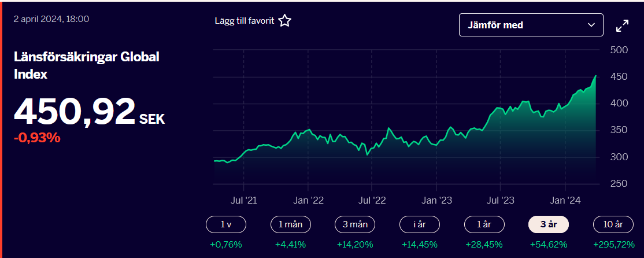Screen dimensions: 644x258
Task: Click the +4,41% monthly return
Action: click(x=291, y=245)
